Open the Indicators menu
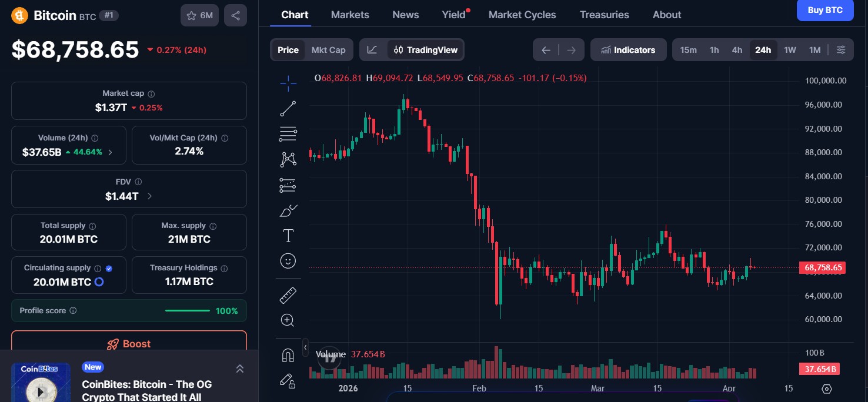Screen dimensions: 868x402 (x=628, y=50)
